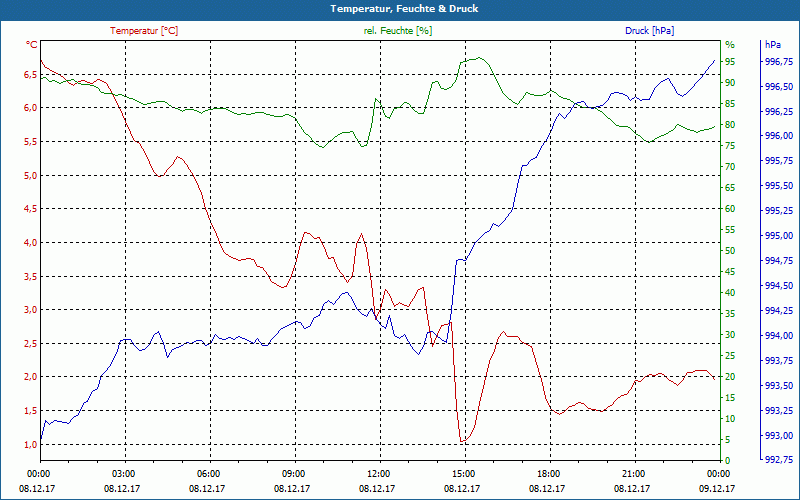Image resolution: width=800 pixels, height=500 pixels.
Task: Click temperature axis value '6,0'
Action: coord(31,108)
